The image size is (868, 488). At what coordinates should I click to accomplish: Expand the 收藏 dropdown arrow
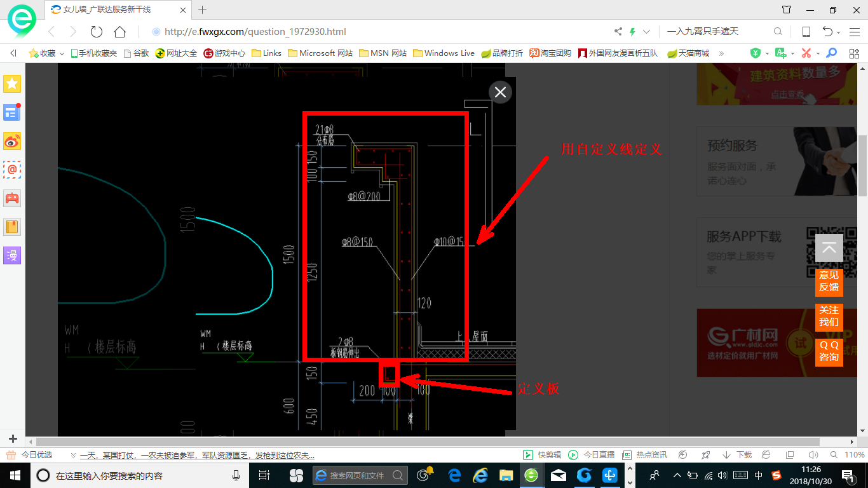(x=62, y=53)
